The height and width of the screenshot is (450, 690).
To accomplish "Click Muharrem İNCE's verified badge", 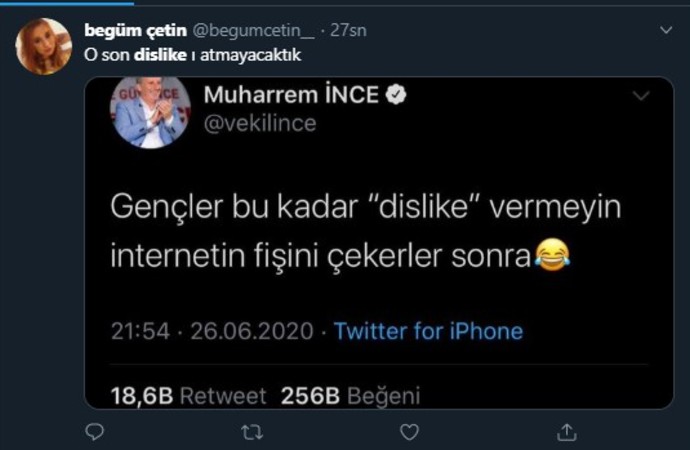I will click(397, 95).
